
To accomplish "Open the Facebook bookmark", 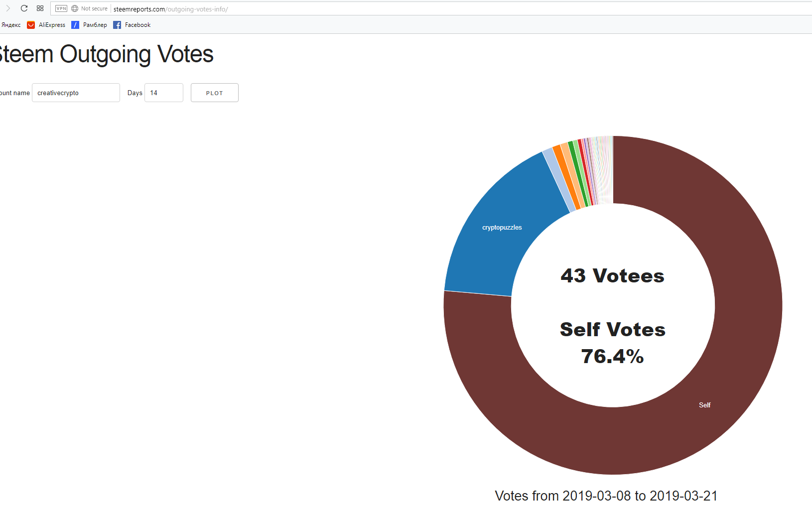I will tap(132, 25).
